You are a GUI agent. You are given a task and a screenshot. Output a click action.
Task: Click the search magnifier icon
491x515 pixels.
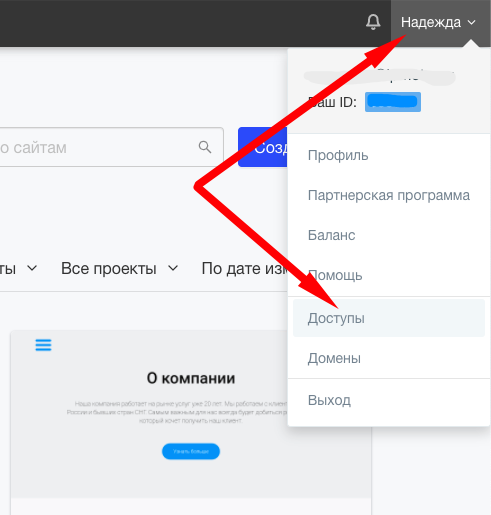tap(205, 147)
